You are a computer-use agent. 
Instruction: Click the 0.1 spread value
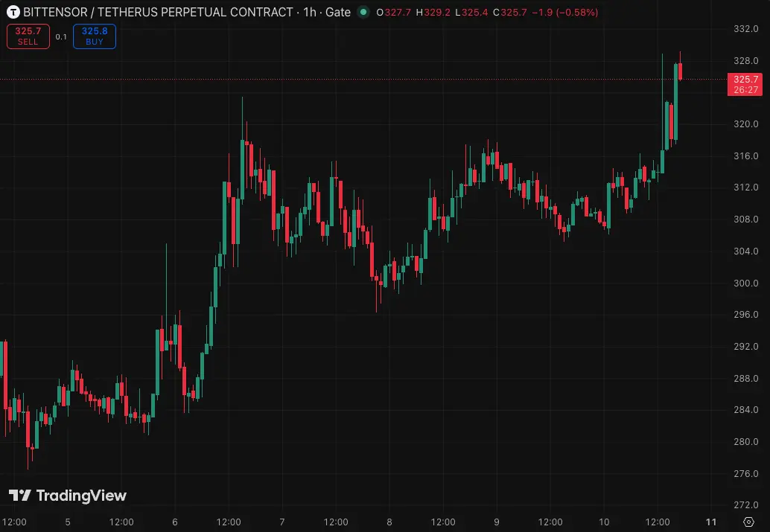pyautogui.click(x=61, y=36)
